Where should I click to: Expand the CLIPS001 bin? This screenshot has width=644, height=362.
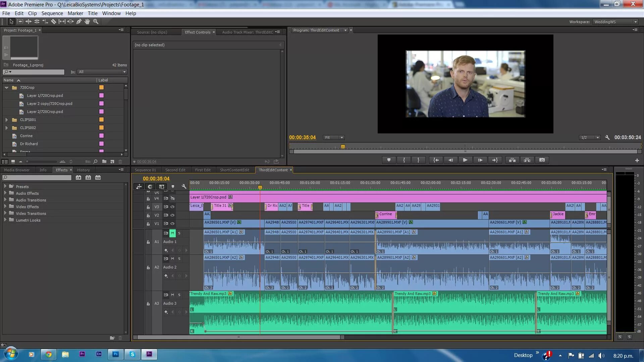[6, 120]
